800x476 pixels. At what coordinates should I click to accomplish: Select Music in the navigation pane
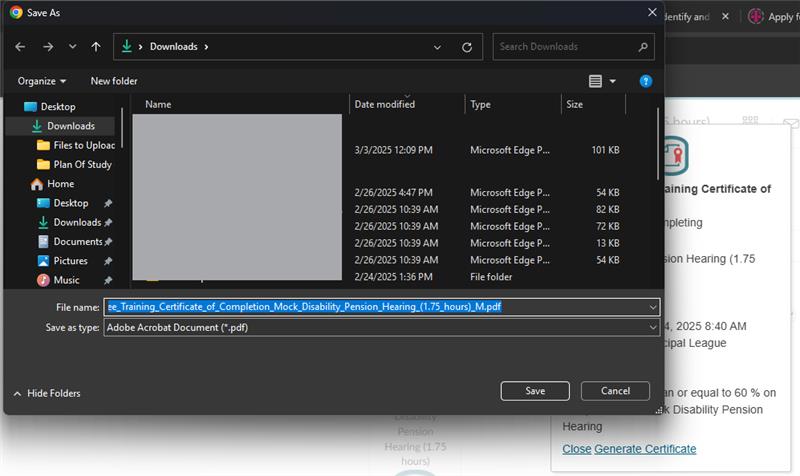tap(66, 280)
